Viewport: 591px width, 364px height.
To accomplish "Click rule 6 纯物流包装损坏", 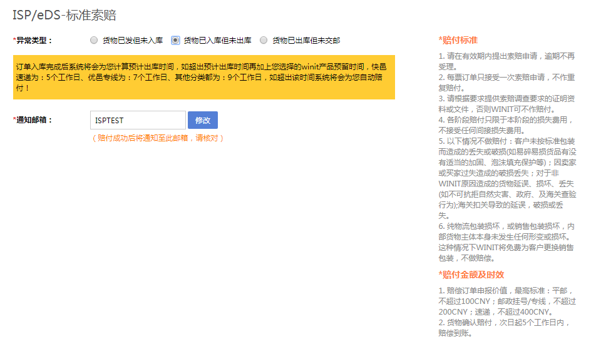I will point(506,242).
